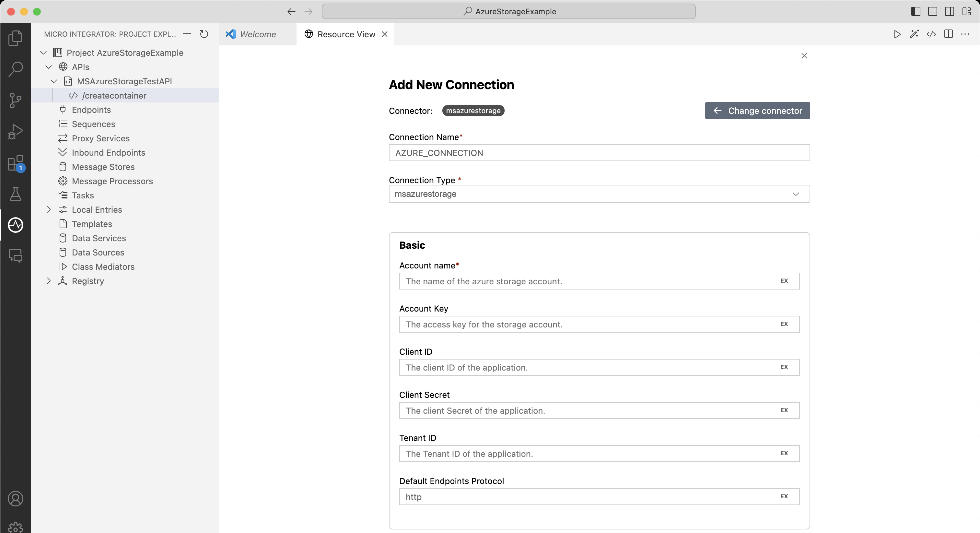Click the Connection Name input field
The image size is (980, 533).
coord(599,153)
